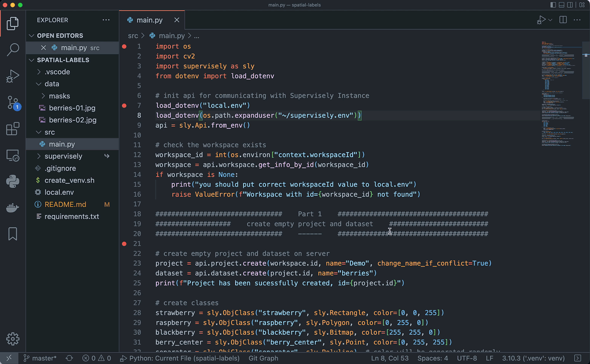
Task: Select main.py in the src folder
Action: coord(72,144)
